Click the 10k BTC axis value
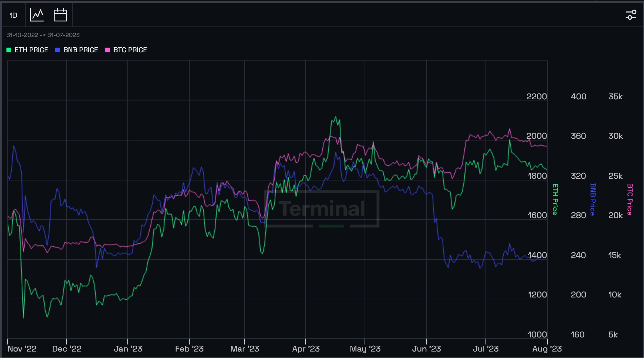This screenshot has width=644, height=358. (x=615, y=295)
